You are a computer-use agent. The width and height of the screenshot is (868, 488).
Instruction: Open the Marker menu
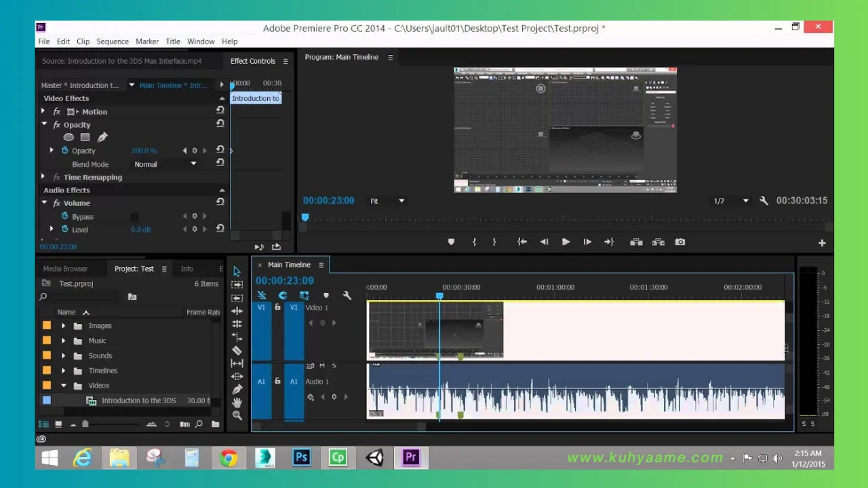click(147, 41)
